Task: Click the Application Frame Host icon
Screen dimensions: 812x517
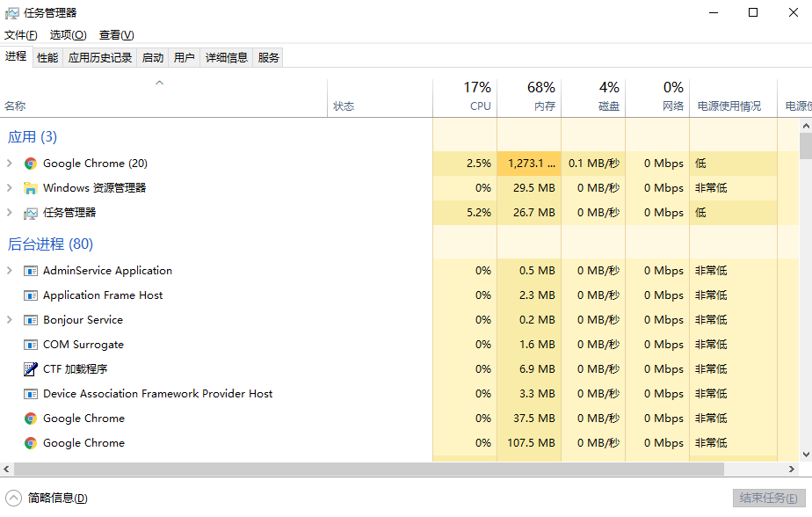Action: click(31, 295)
